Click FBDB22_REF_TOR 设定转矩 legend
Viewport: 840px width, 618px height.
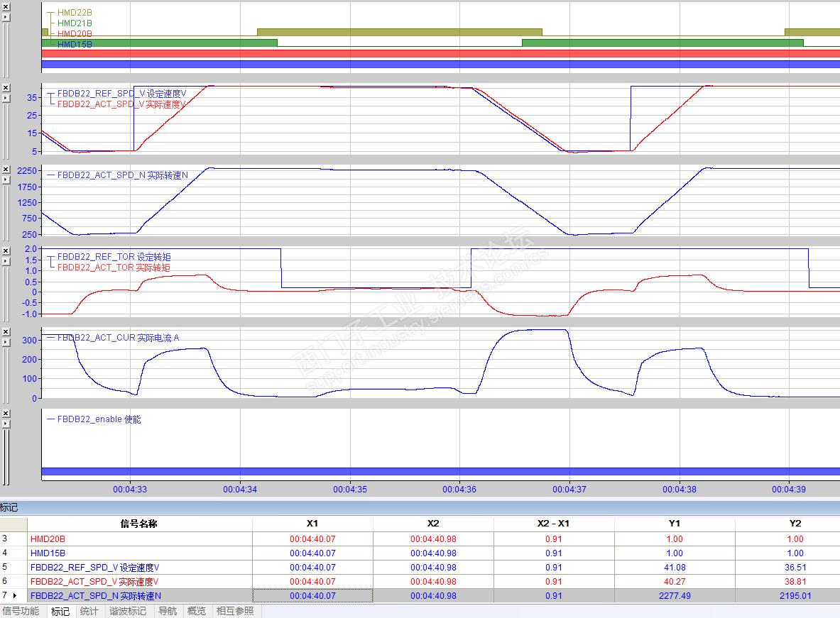[114, 257]
